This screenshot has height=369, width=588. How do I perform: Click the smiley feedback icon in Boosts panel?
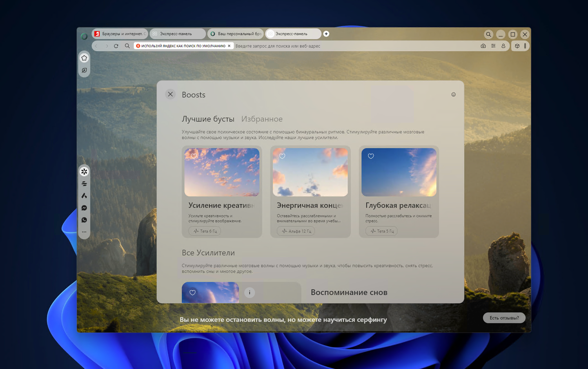(454, 94)
